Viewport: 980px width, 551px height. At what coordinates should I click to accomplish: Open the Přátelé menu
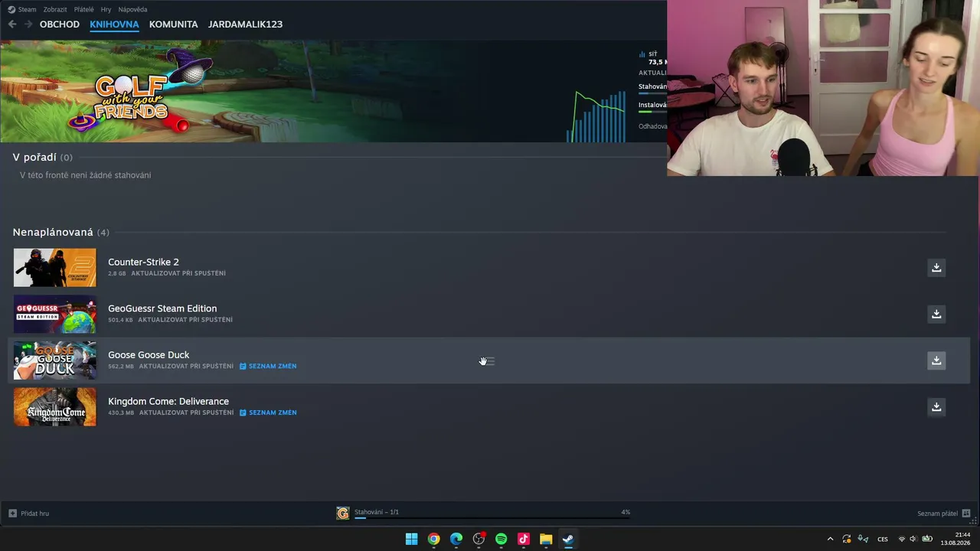tap(84, 9)
